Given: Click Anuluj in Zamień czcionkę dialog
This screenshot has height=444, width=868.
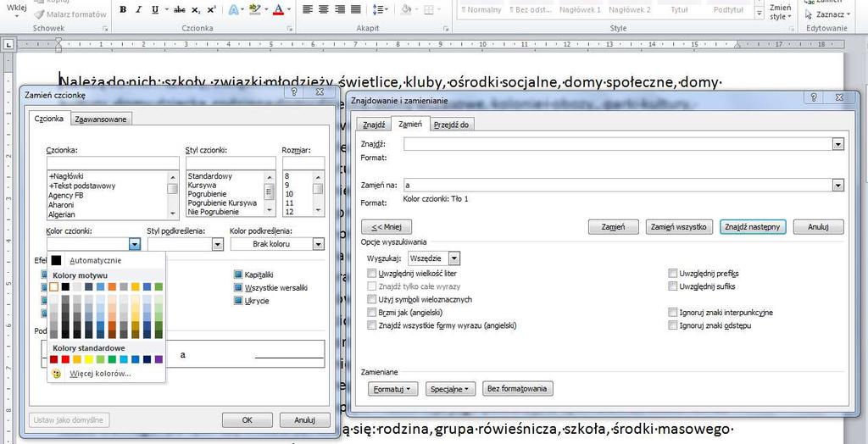Looking at the screenshot, I should tap(304, 420).
